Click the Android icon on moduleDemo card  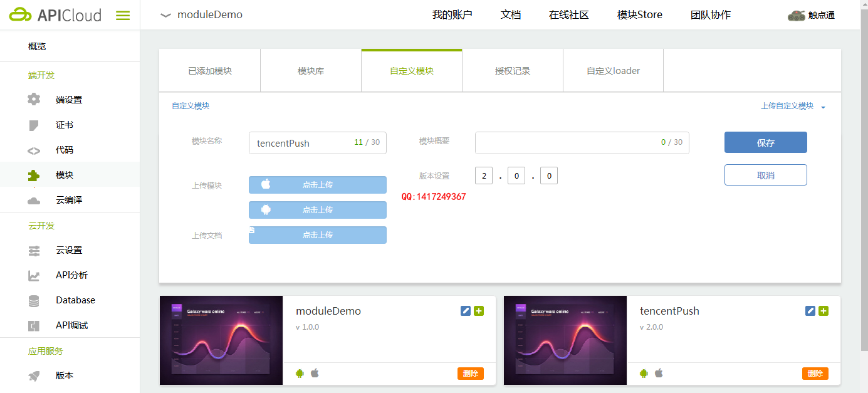coord(300,374)
